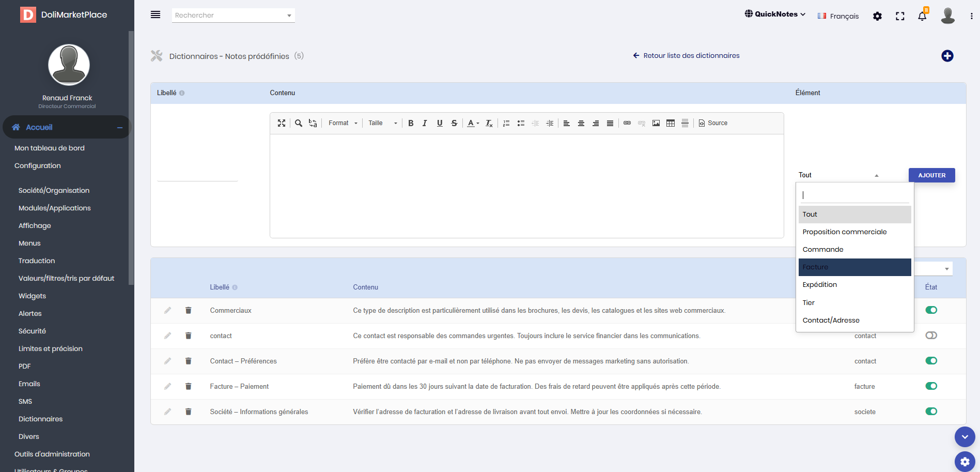
Task: Toggle Italic in the editor toolbar
Action: (x=425, y=123)
